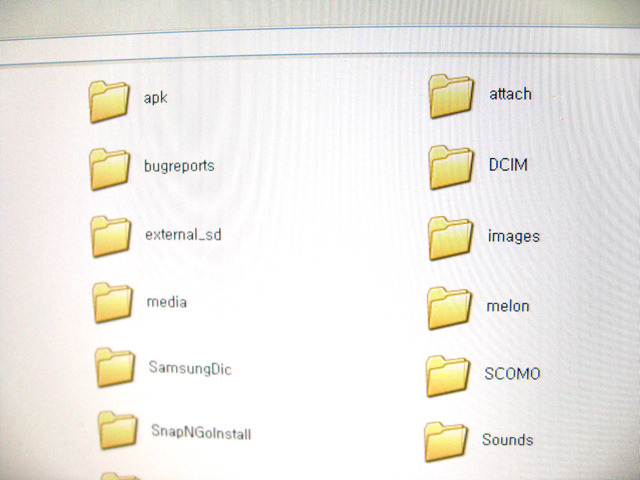
Task: Select the SCOMO folder icon
Action: [446, 375]
